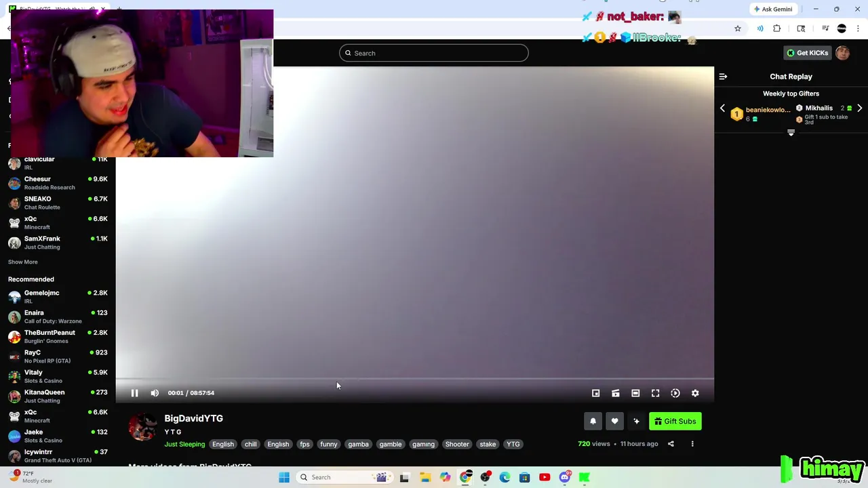Open Icywintrr recommended channel

58,455
